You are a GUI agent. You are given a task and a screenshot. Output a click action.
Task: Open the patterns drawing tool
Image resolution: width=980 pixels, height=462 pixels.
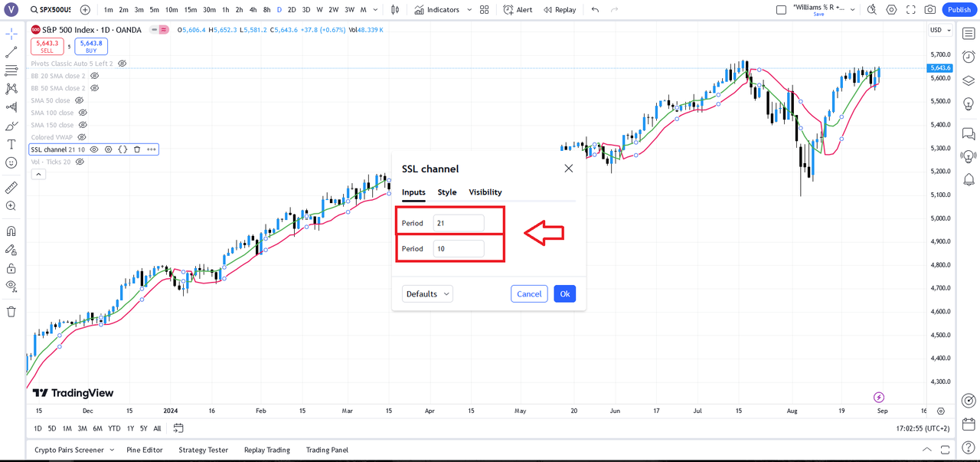(x=11, y=89)
